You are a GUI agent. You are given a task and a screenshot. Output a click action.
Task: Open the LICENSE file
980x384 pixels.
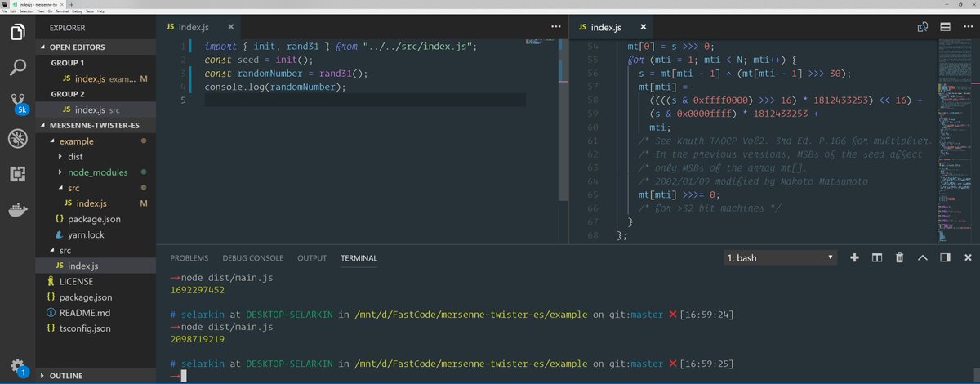(96, 281)
